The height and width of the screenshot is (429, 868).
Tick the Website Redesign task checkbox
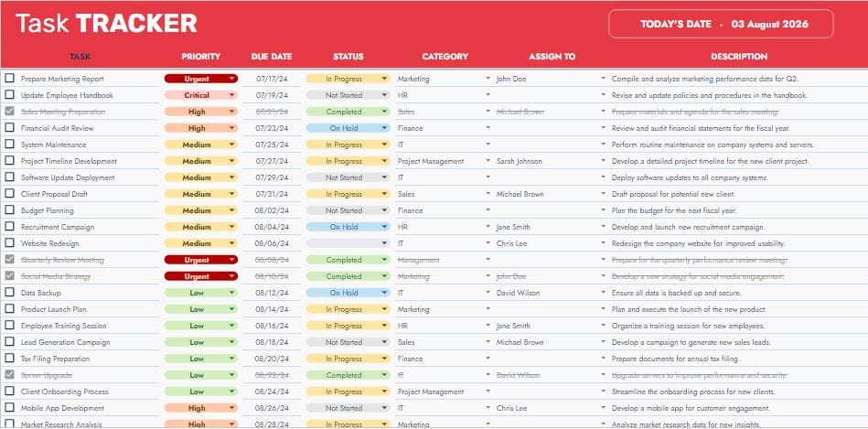(9, 243)
